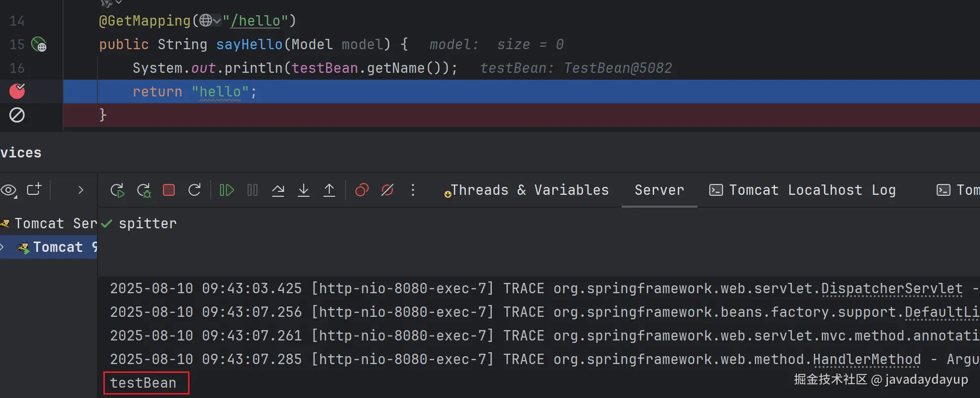Screen dimensions: 980x398
Task: Click the Rerun in debug mode icon
Action: coord(144,190)
